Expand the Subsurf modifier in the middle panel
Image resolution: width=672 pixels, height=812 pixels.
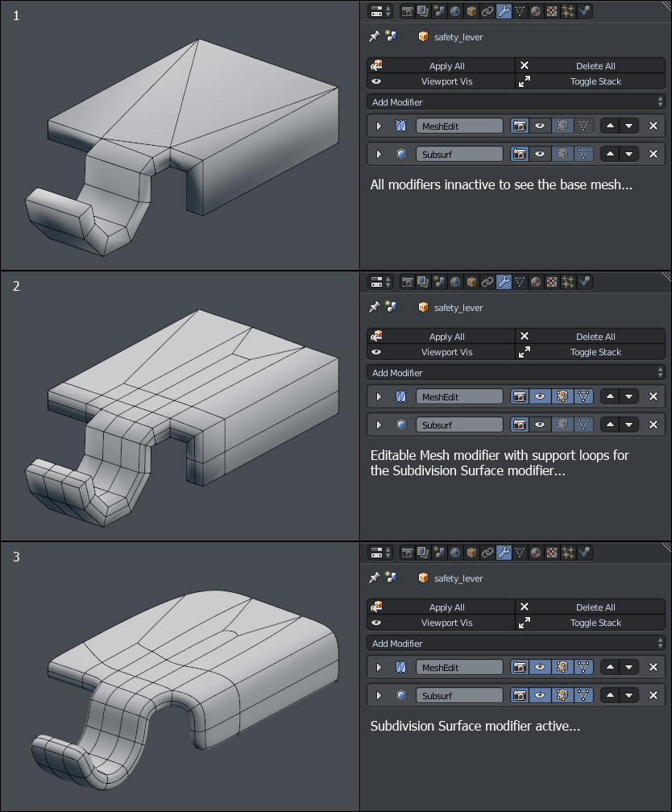tap(379, 425)
